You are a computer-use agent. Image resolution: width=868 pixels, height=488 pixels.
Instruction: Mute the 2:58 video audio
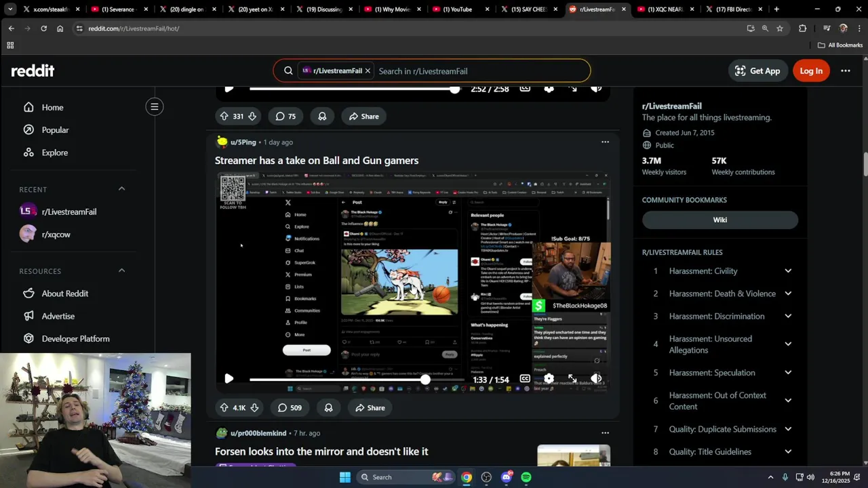point(596,89)
